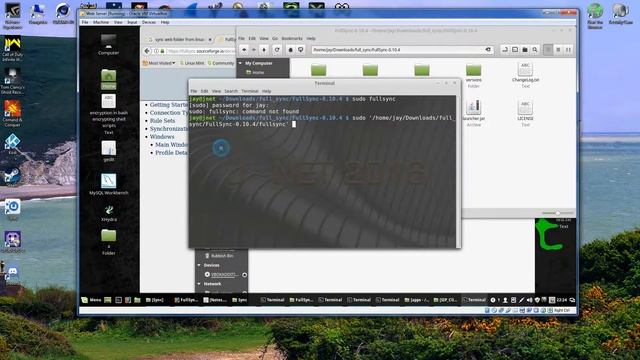Open VirtualBox Machine menu
Screen dimensions: 640x360
coord(100,22)
